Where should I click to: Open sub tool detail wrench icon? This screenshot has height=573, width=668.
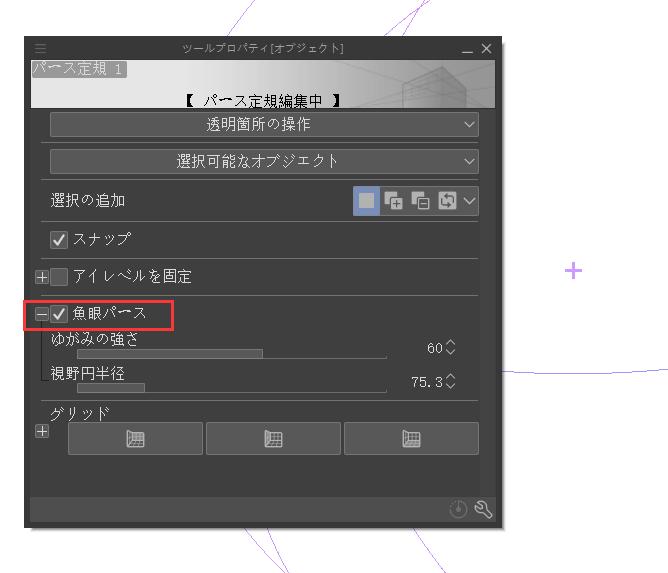click(x=483, y=510)
